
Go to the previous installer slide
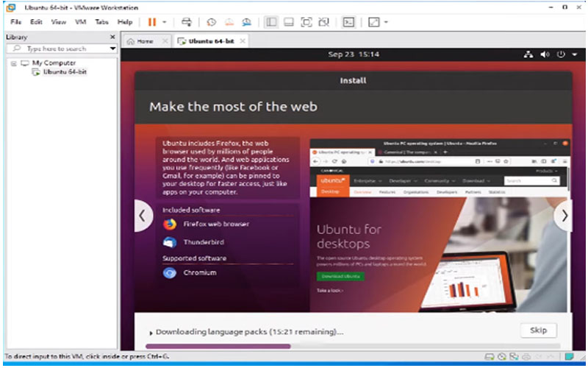[143, 216]
